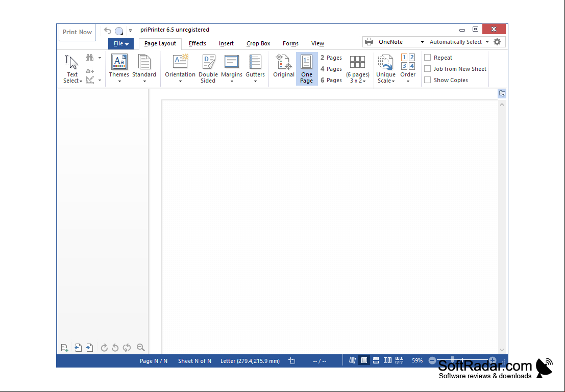Enable the Double Sided printing icon
The width and height of the screenshot is (565, 392).
coord(208,62)
